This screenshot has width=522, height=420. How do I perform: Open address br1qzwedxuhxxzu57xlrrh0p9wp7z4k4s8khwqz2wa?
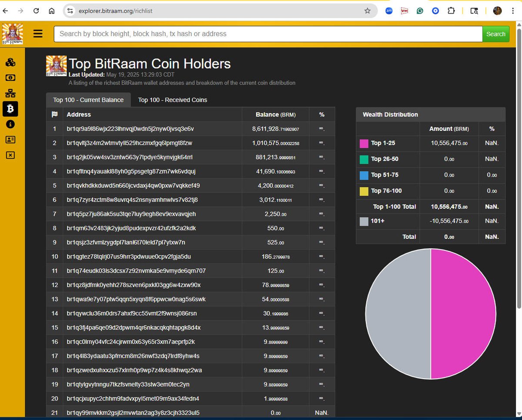tap(134, 370)
